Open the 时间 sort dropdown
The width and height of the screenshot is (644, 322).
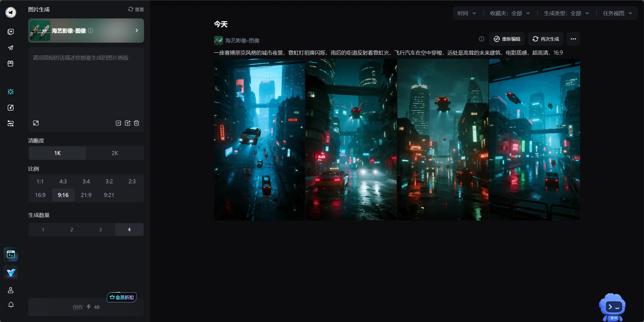[x=467, y=13]
